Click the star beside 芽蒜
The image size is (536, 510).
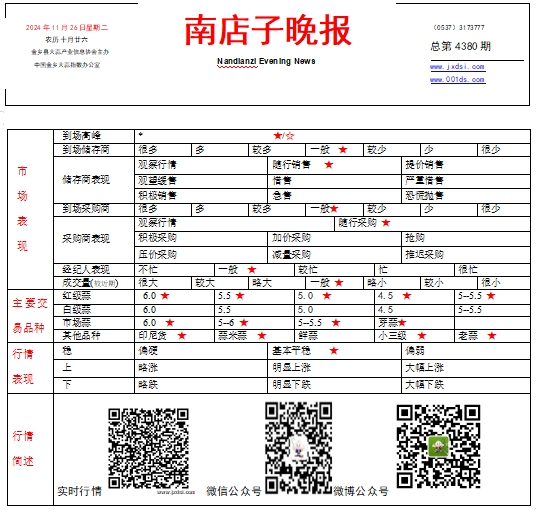tap(402, 323)
